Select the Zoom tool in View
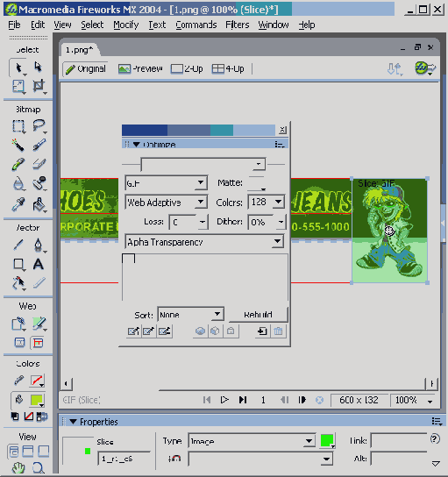The image size is (448, 477). pyautogui.click(x=39, y=467)
